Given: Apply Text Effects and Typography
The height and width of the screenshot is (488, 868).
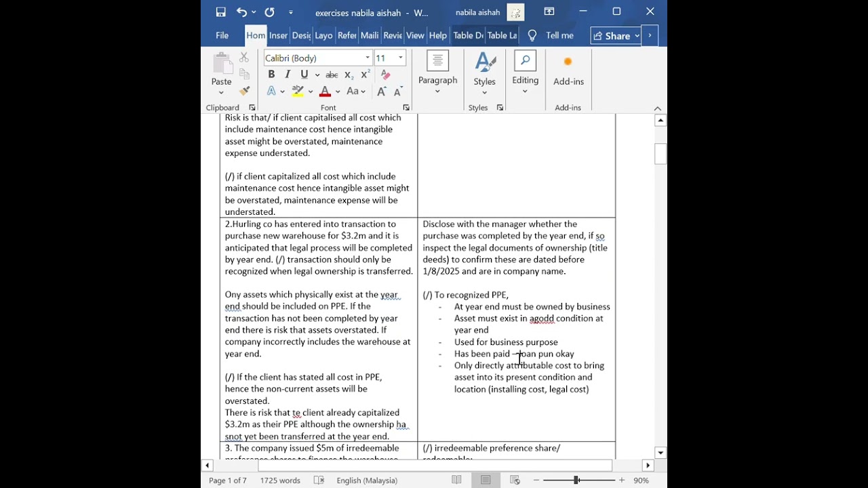Looking at the screenshot, I should (271, 91).
